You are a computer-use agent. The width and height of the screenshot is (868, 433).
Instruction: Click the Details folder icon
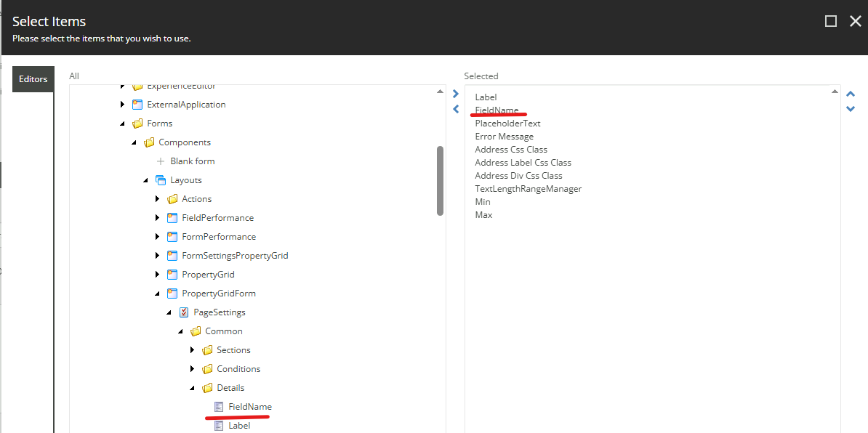click(207, 388)
